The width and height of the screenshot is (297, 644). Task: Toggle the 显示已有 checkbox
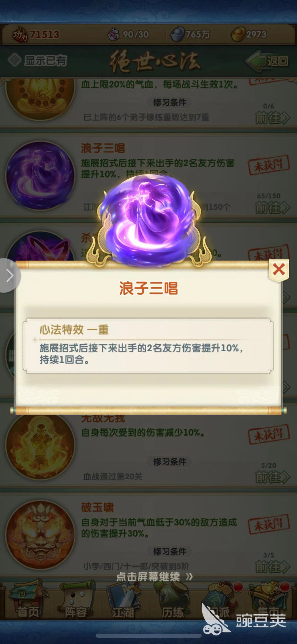[14, 60]
